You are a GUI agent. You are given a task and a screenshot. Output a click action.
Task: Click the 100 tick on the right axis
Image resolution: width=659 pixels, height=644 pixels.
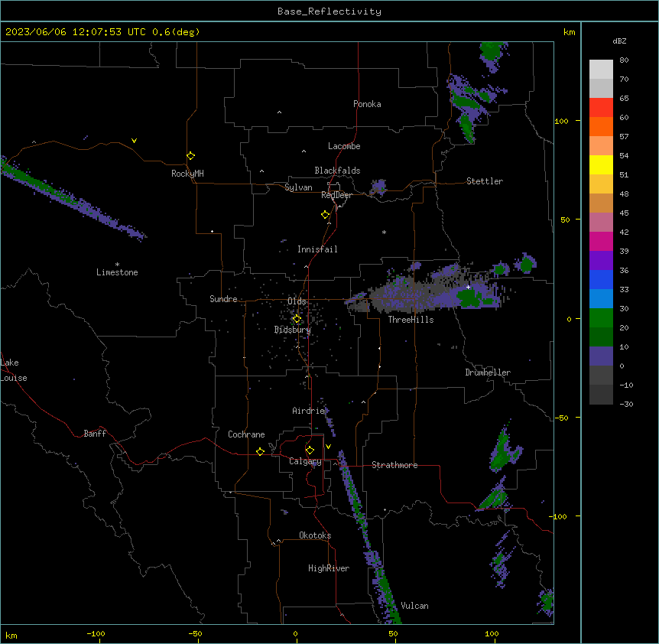pyautogui.click(x=561, y=121)
